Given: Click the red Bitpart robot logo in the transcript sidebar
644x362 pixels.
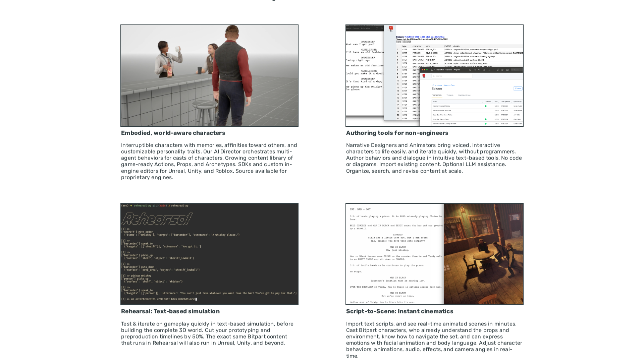Looking at the screenshot, I should tap(391, 29).
